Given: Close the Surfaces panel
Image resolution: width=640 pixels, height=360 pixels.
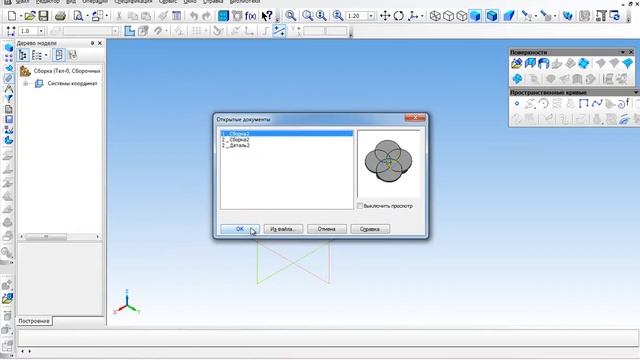Looking at the screenshot, I should coord(631,52).
